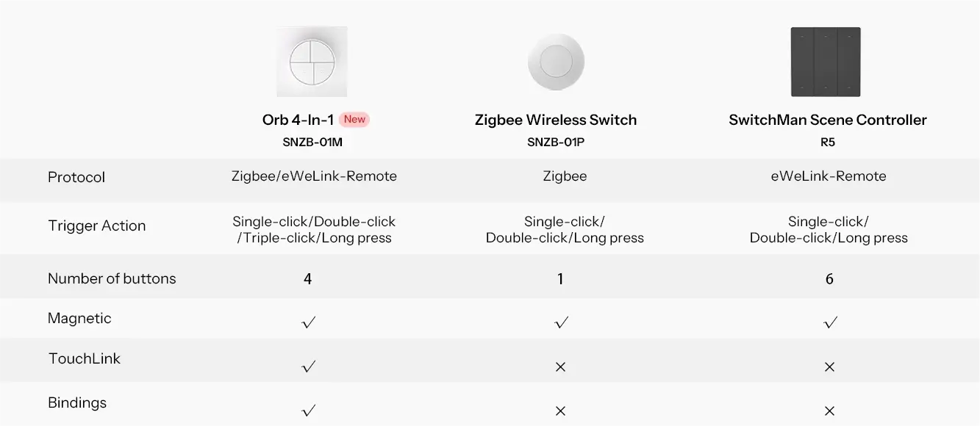Image resolution: width=980 pixels, height=426 pixels.
Task: Click the Bindings checkmark for Orb 4-In-1
Action: 309,410
